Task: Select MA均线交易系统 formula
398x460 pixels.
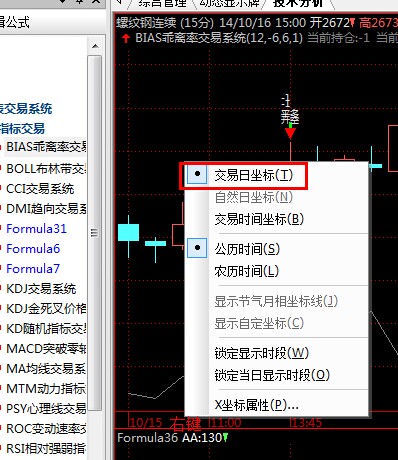Action: [x=46, y=369]
